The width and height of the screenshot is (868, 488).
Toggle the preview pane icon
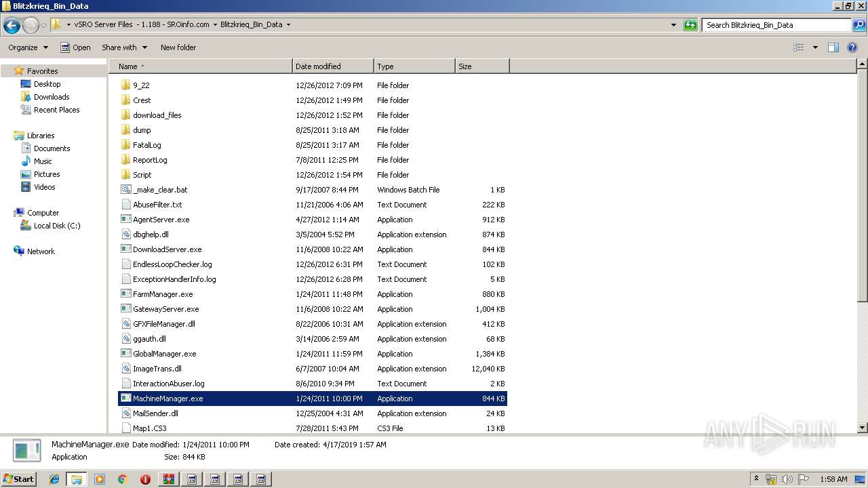click(833, 47)
